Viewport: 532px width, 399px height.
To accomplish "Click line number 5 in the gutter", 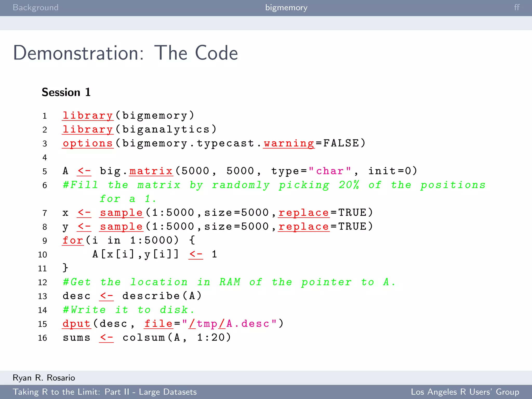I will click(45, 171).
